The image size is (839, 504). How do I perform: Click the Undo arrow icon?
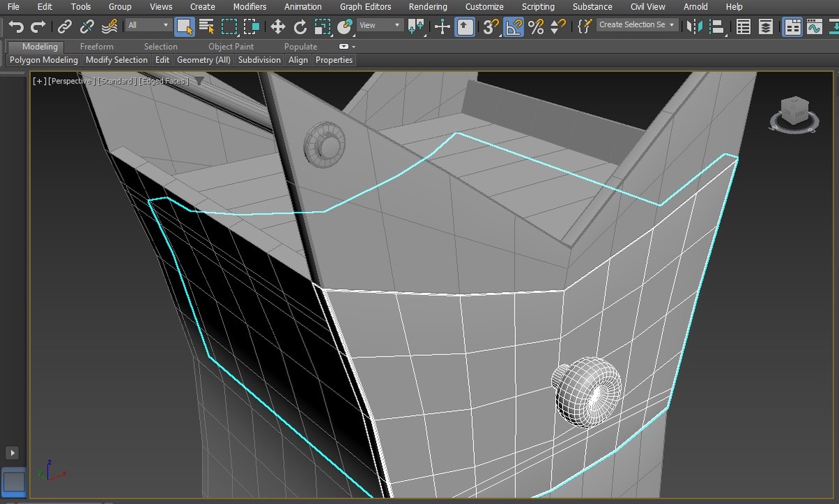pyautogui.click(x=15, y=27)
